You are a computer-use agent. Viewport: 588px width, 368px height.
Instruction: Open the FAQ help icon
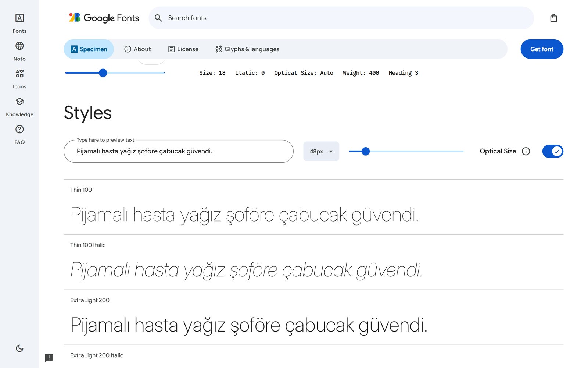coord(19,129)
